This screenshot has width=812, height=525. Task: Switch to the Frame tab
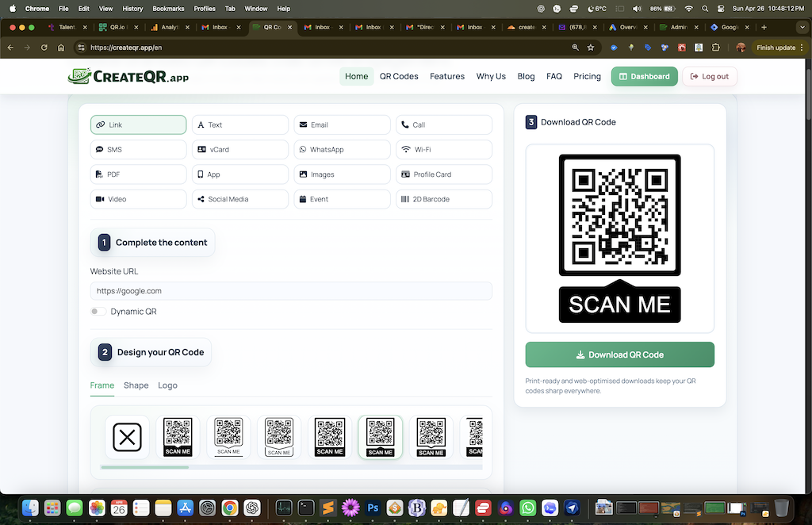pos(102,385)
